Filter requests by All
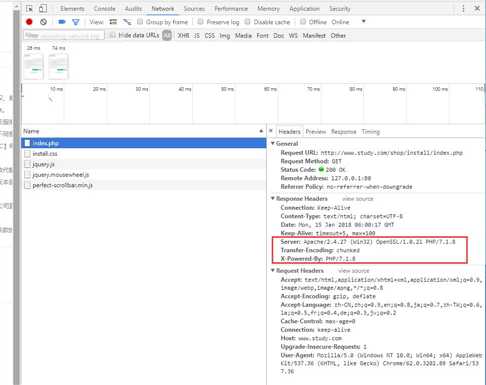This screenshot has width=486, height=385. [x=167, y=35]
